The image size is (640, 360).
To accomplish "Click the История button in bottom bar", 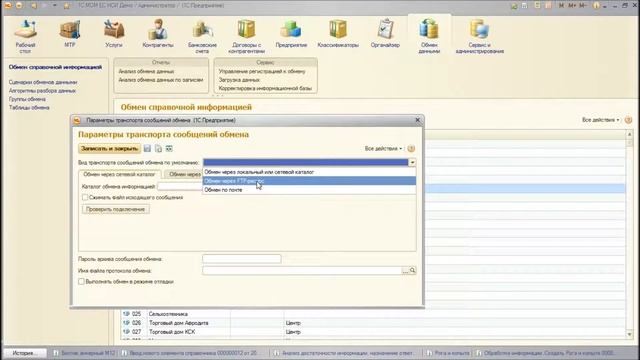I will tap(24, 353).
